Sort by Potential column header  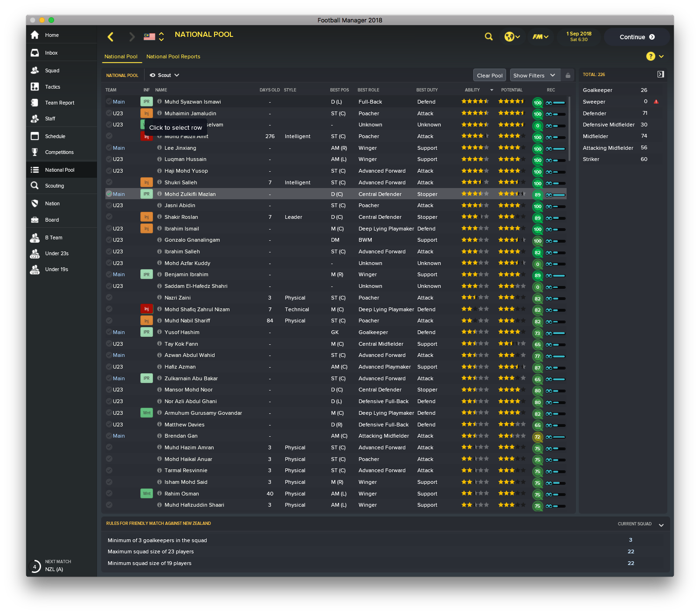512,90
